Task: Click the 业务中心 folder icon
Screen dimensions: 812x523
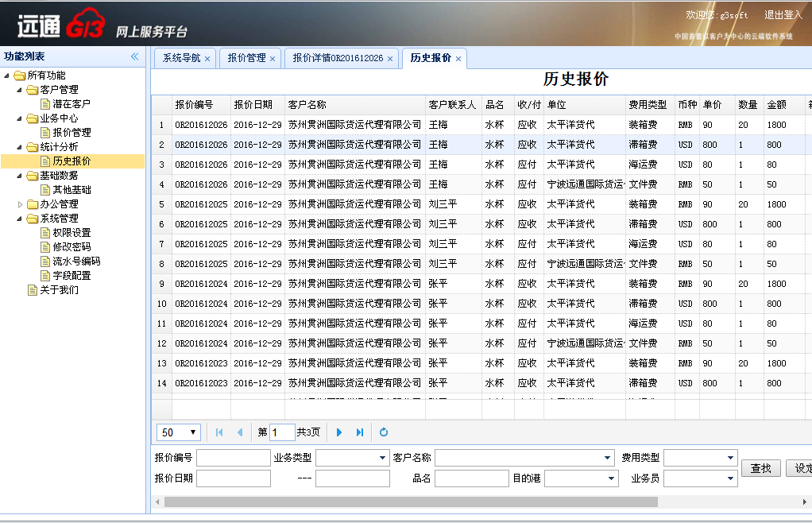Action: pyautogui.click(x=33, y=118)
